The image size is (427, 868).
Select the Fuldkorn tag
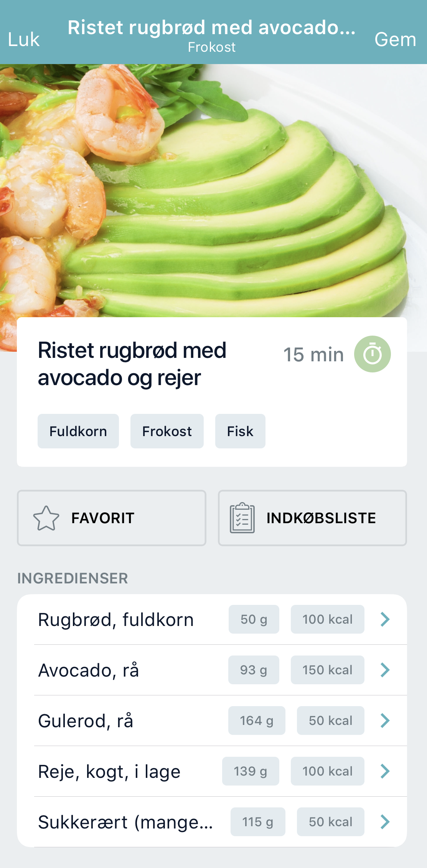78,431
